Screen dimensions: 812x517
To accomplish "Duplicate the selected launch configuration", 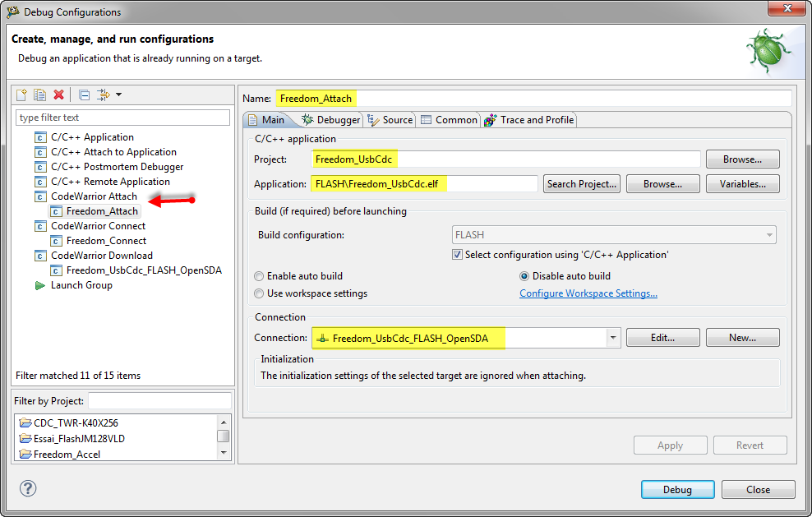I will pyautogui.click(x=39, y=94).
